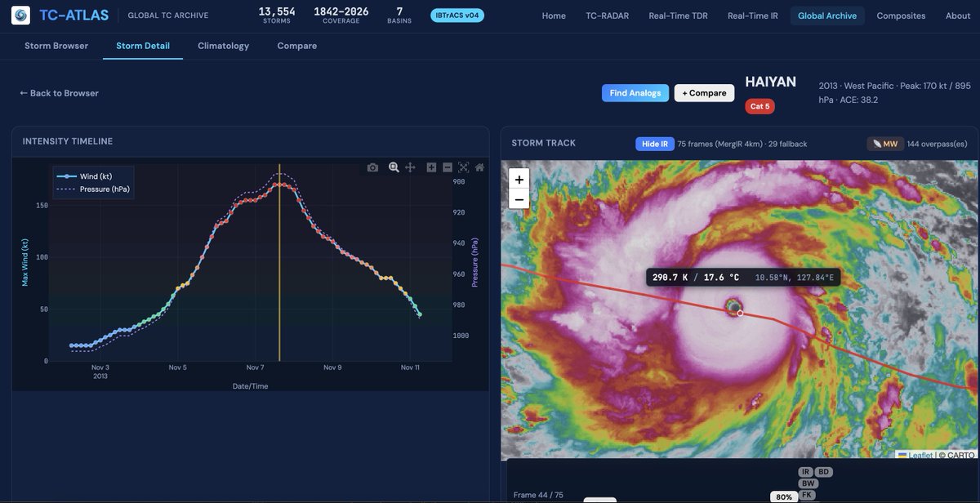Open the About page
The image size is (980, 503).
(x=958, y=16)
